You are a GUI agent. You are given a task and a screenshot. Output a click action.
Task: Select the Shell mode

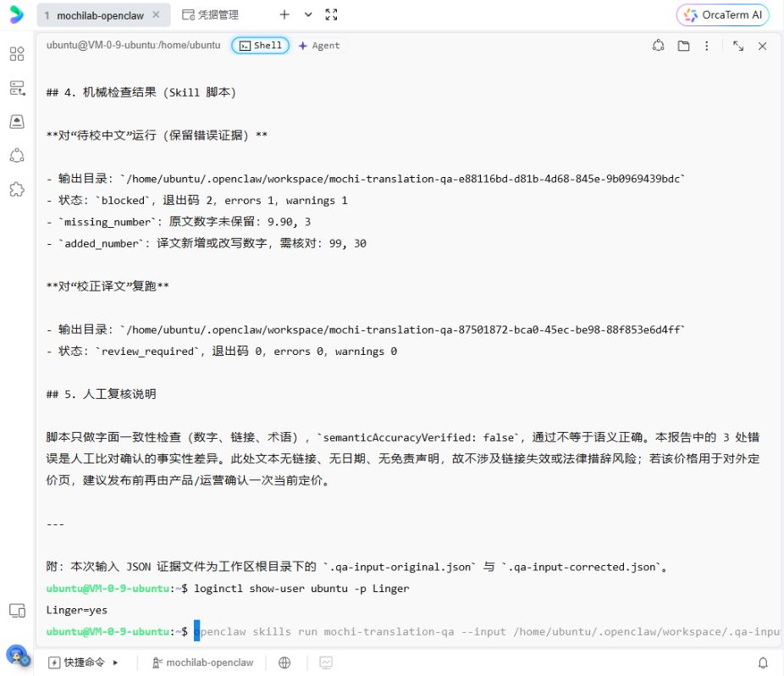(260, 46)
